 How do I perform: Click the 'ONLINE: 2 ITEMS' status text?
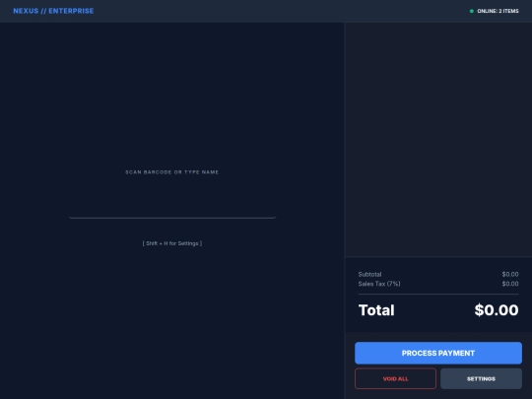(498, 11)
